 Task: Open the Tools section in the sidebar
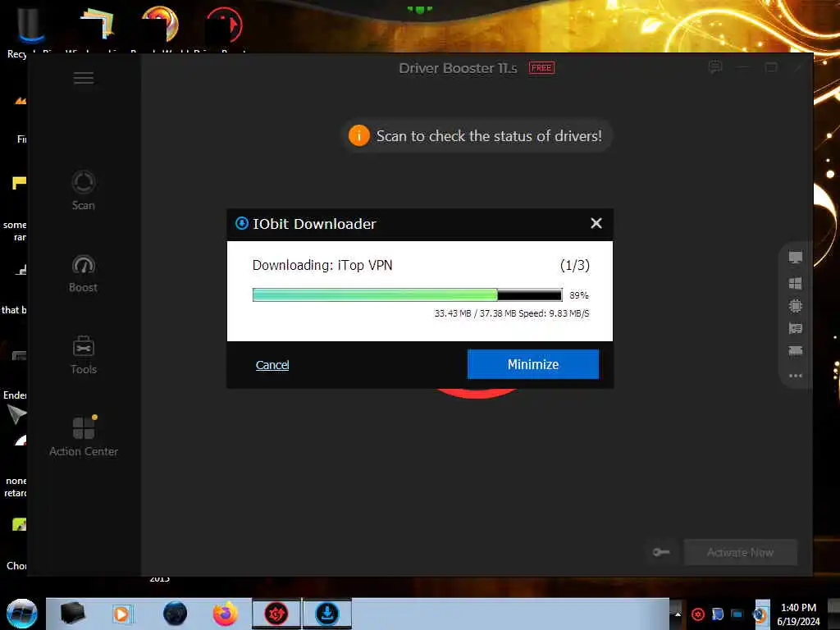83,355
